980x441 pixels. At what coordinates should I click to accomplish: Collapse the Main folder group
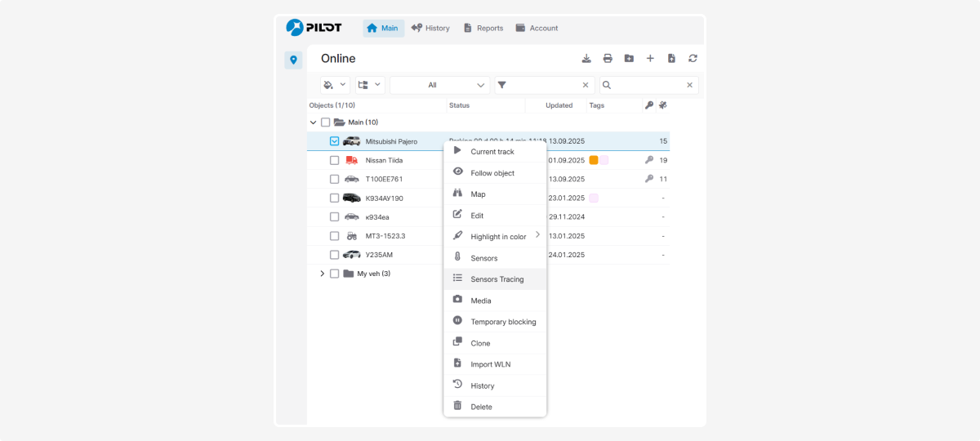pos(313,122)
